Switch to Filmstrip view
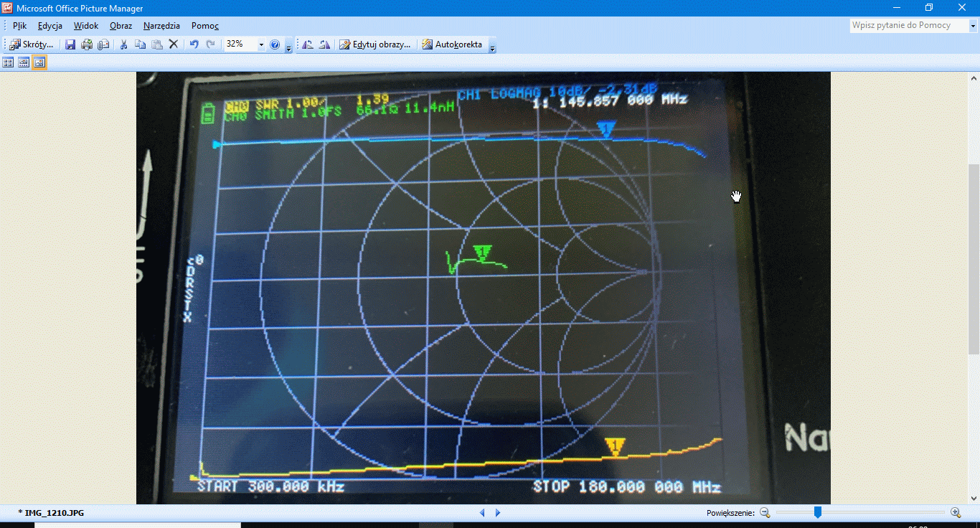 (x=24, y=62)
